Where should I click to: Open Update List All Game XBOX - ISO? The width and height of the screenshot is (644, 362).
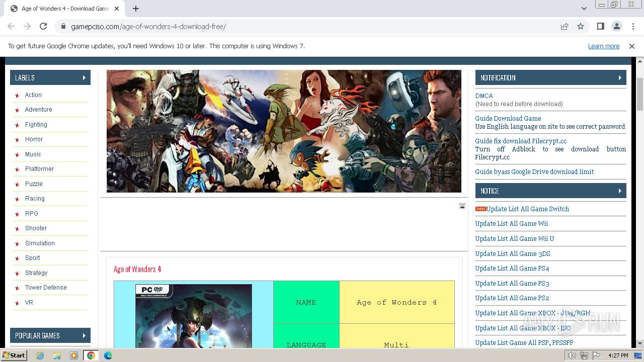[523, 328]
